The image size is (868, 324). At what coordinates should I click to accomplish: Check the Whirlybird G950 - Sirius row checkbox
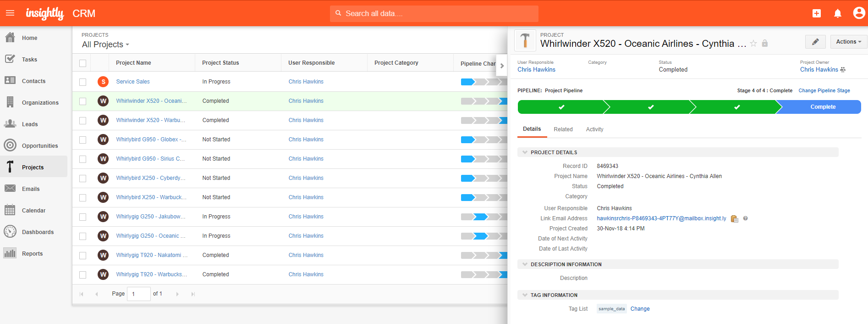(82, 159)
